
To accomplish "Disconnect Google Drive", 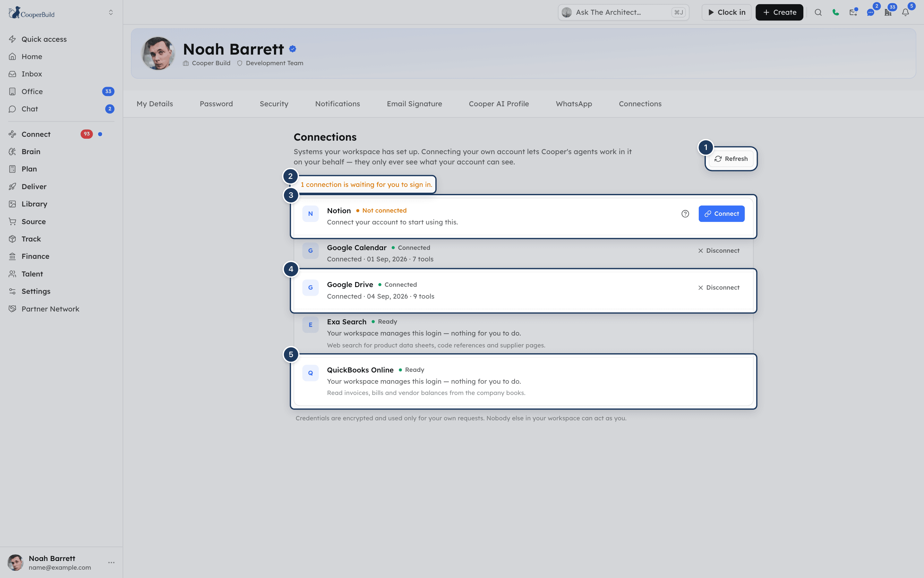I will coord(719,287).
